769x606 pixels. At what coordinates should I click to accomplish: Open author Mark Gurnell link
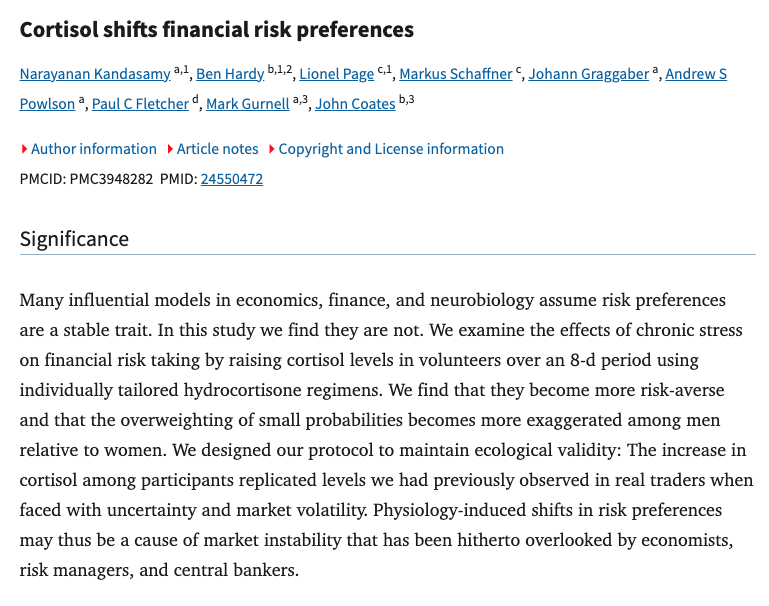(248, 103)
